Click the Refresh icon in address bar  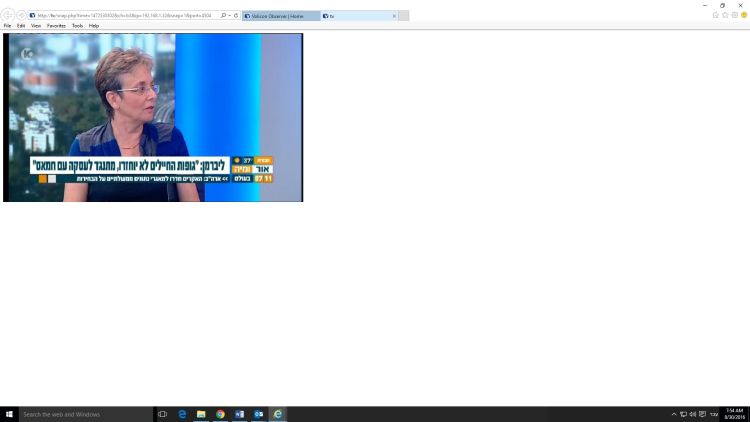[x=236, y=16]
